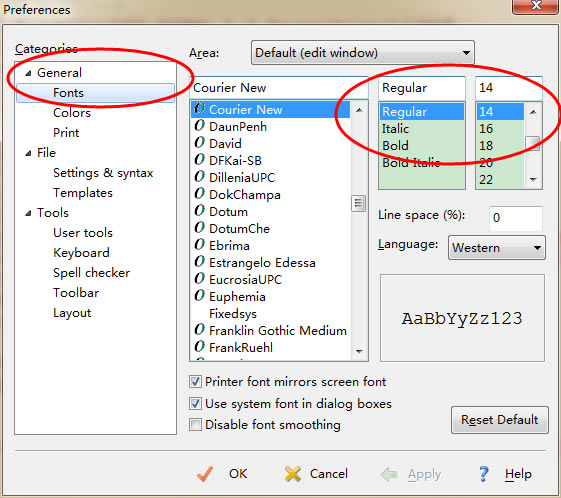The image size is (561, 498).
Task: Open the Area dropdown list
Action: (x=362, y=53)
